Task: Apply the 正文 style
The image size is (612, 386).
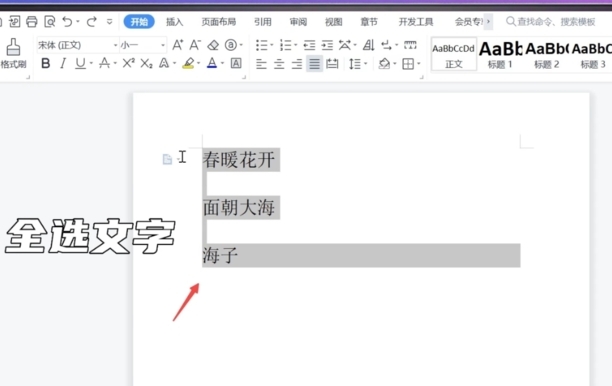Action: tap(454, 54)
